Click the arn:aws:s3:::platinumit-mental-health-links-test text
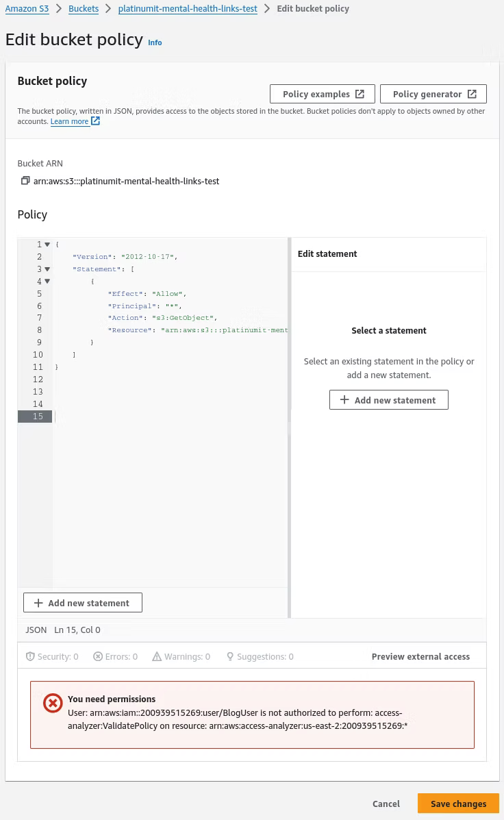This screenshot has width=504, height=820. pyautogui.click(x=126, y=181)
